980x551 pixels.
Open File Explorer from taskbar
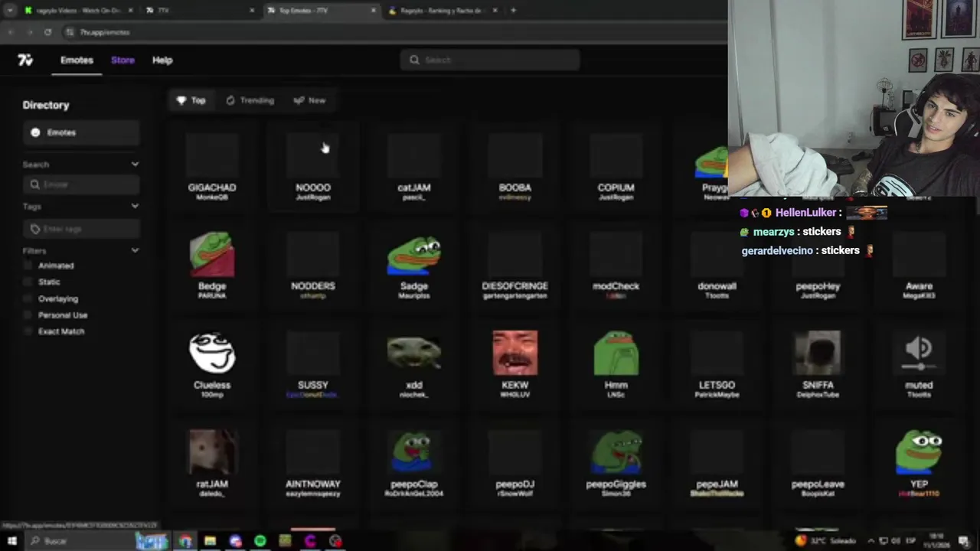click(210, 541)
